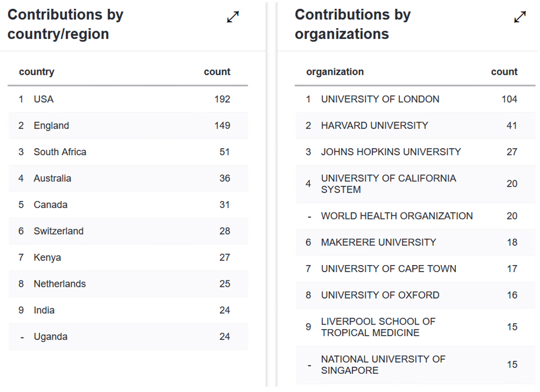This screenshot has height=392, width=540.
Task: Pick the Kenya row
Action: (47, 258)
